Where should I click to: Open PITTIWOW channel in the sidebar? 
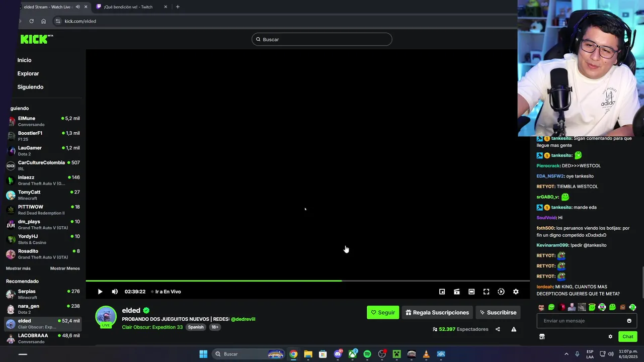43,210
